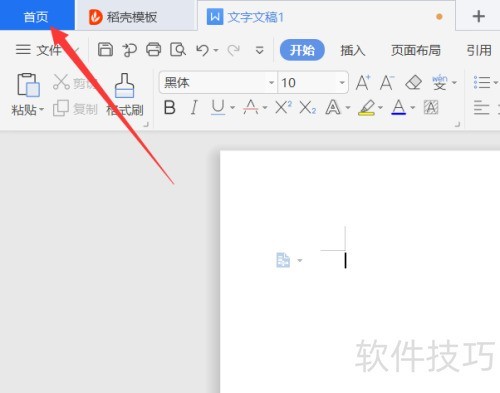The width and height of the screenshot is (500, 393).
Task: Apply font color A with blue bar
Action: click(x=398, y=108)
